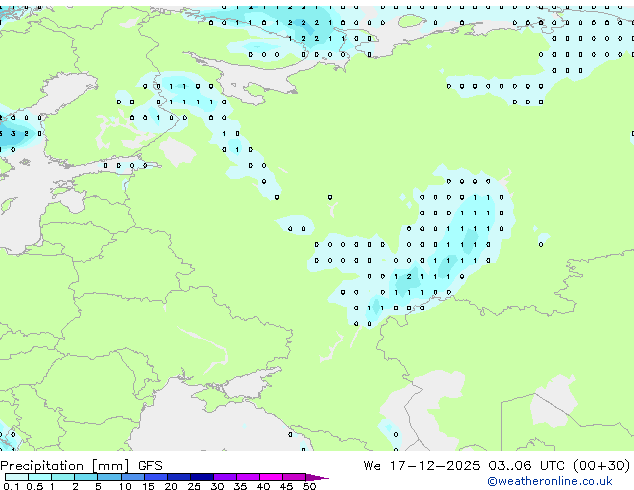The width and height of the screenshot is (634, 490).
Task: Select the 2 to 5 legend swatch
Action: (86, 477)
